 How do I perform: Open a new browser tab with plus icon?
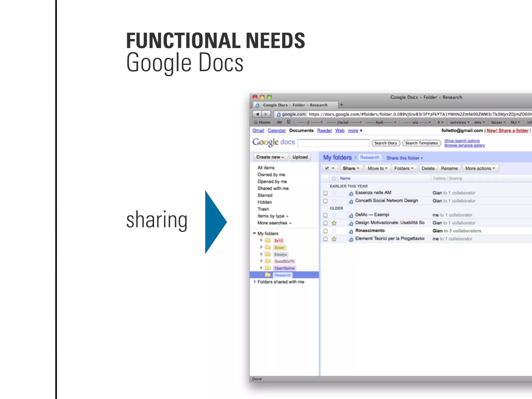(342, 105)
